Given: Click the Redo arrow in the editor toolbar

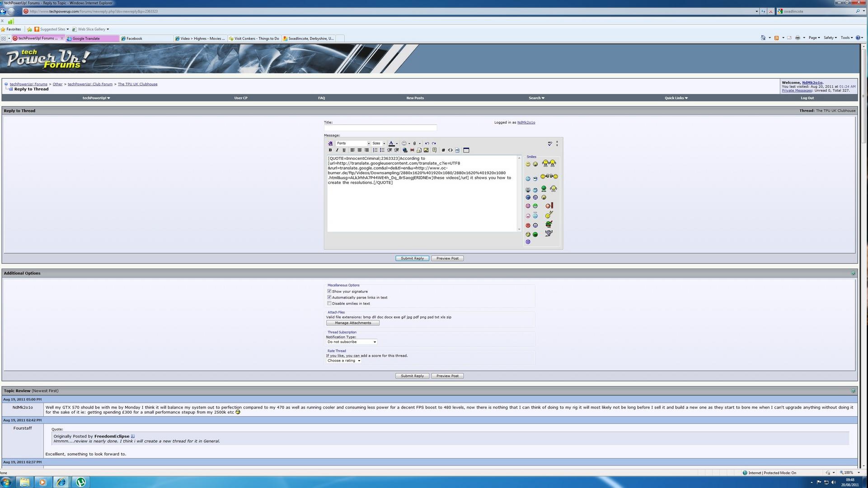Looking at the screenshot, I should [x=434, y=143].
